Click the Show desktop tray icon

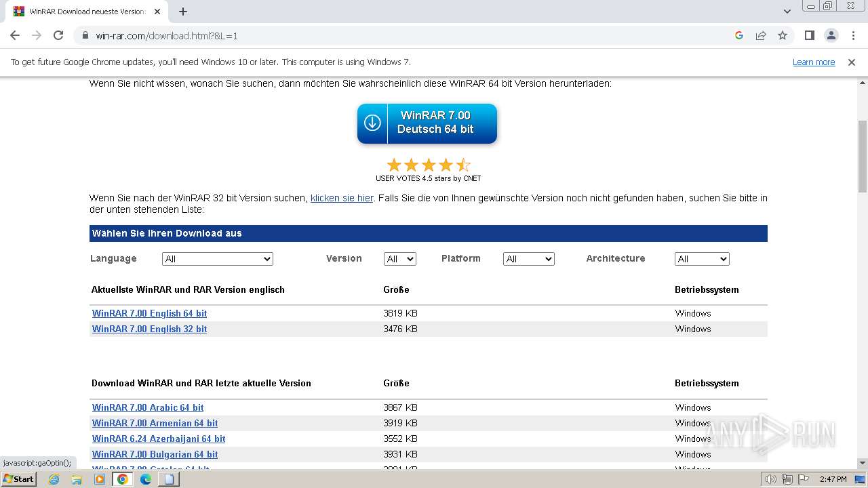pos(860,479)
